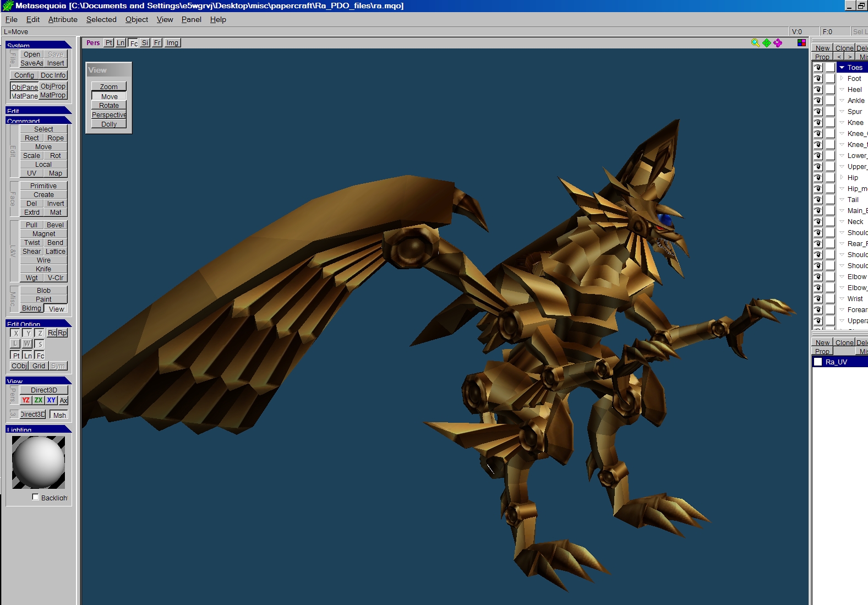
Task: Set view to YZ plane
Action: [26, 400]
